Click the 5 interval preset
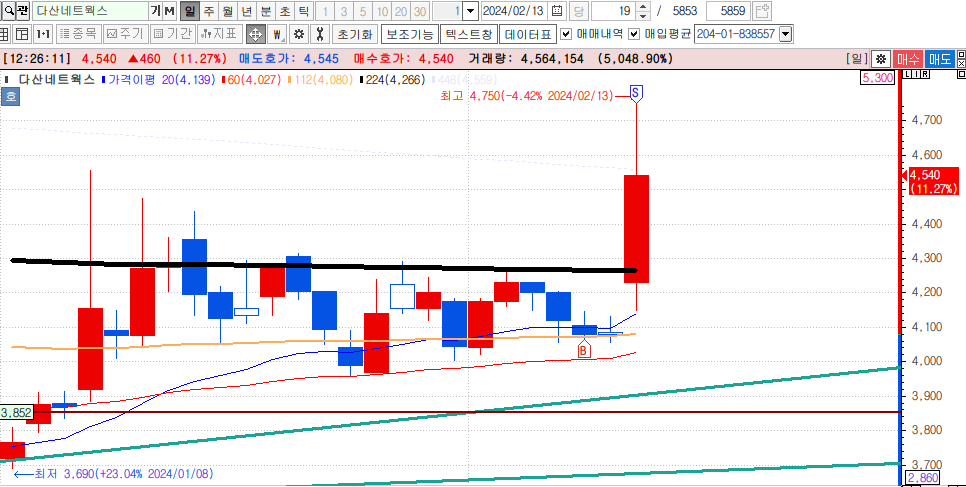 coord(363,10)
